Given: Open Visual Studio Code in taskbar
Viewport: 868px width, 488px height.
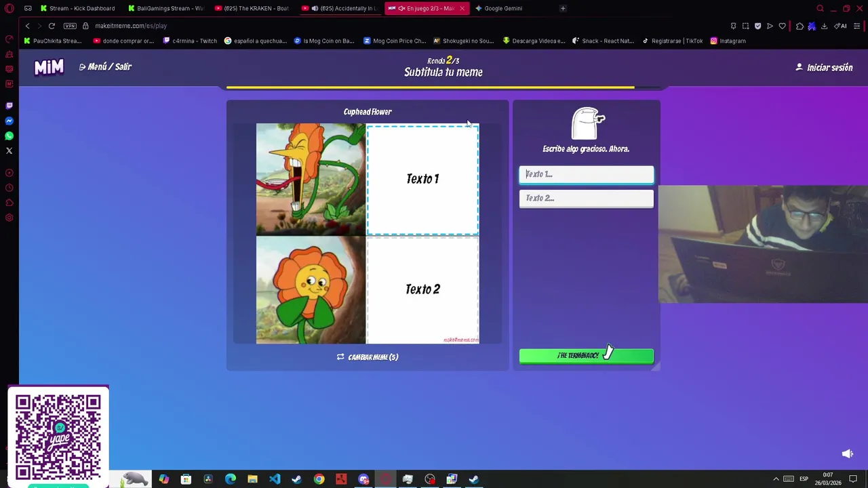Looking at the screenshot, I should tap(275, 479).
